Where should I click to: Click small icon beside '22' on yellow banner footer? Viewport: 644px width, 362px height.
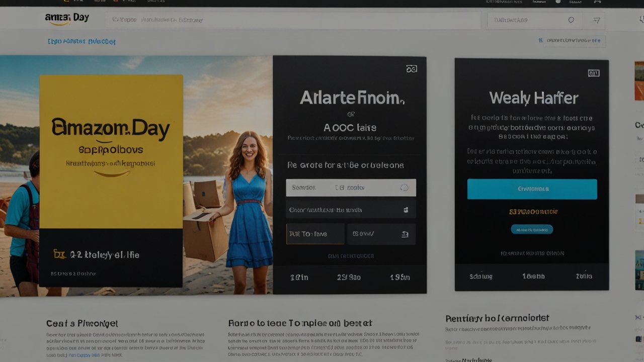coord(59,255)
